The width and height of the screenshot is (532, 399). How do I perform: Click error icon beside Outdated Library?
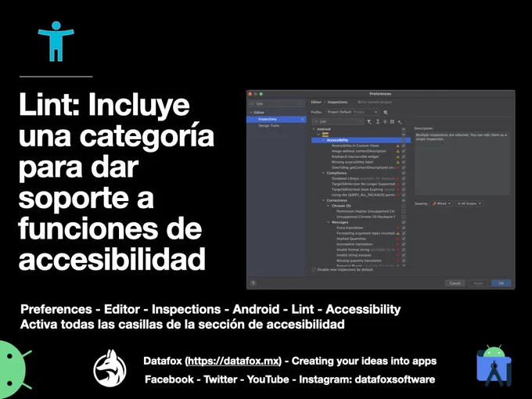tap(398, 179)
